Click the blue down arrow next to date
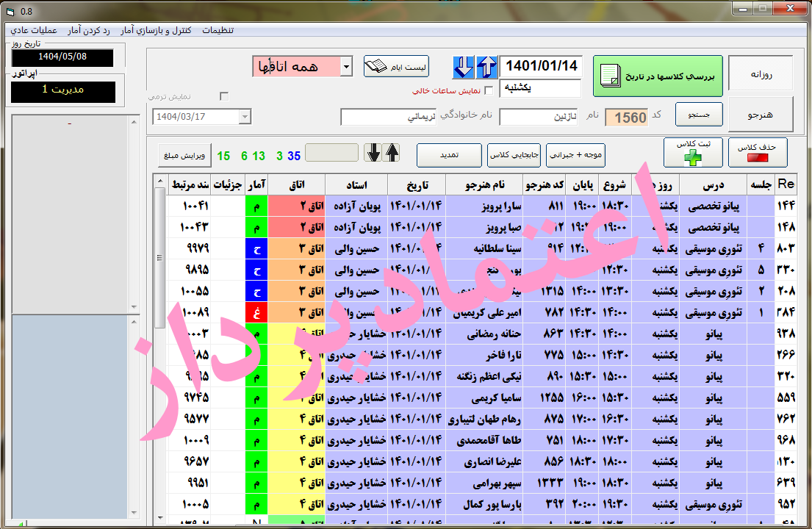 click(464, 67)
